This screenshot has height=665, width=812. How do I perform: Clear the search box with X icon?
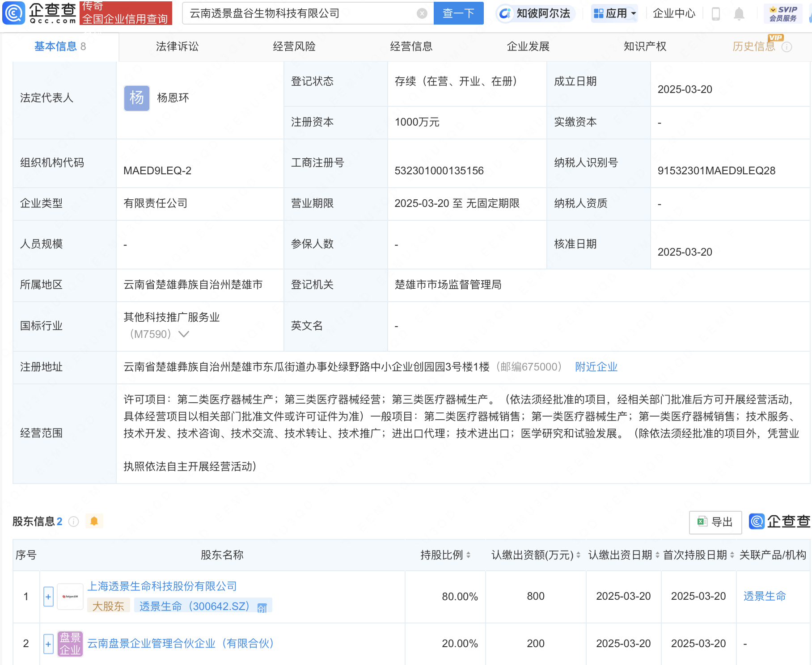tap(422, 13)
